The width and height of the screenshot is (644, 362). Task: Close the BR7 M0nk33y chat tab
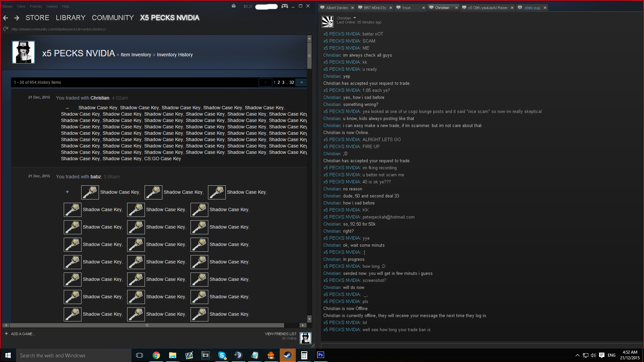[x=391, y=8]
